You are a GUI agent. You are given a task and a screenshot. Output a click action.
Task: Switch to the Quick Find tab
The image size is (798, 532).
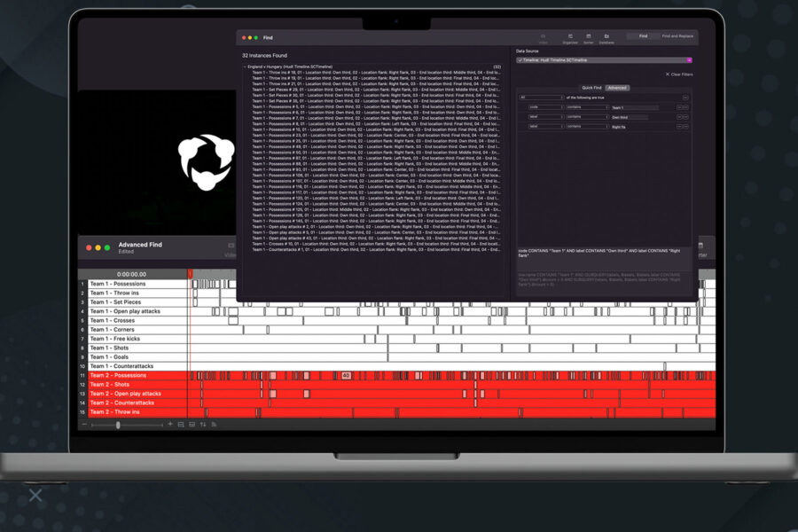coord(591,88)
